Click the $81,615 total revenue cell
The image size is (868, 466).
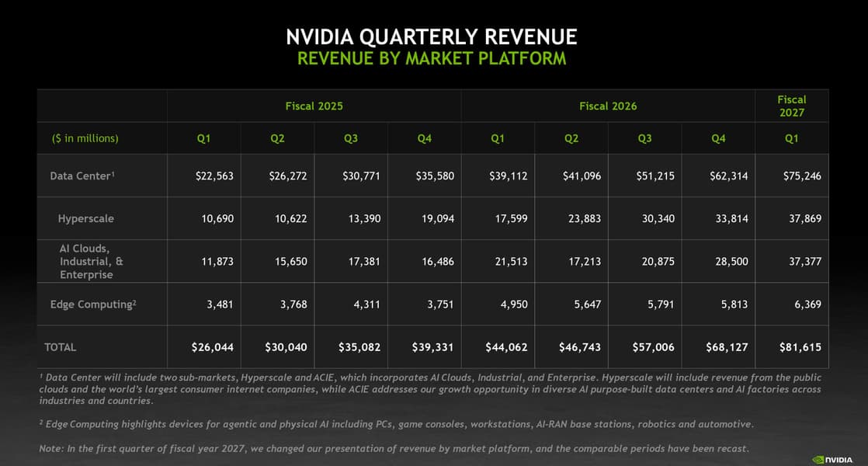coord(800,347)
